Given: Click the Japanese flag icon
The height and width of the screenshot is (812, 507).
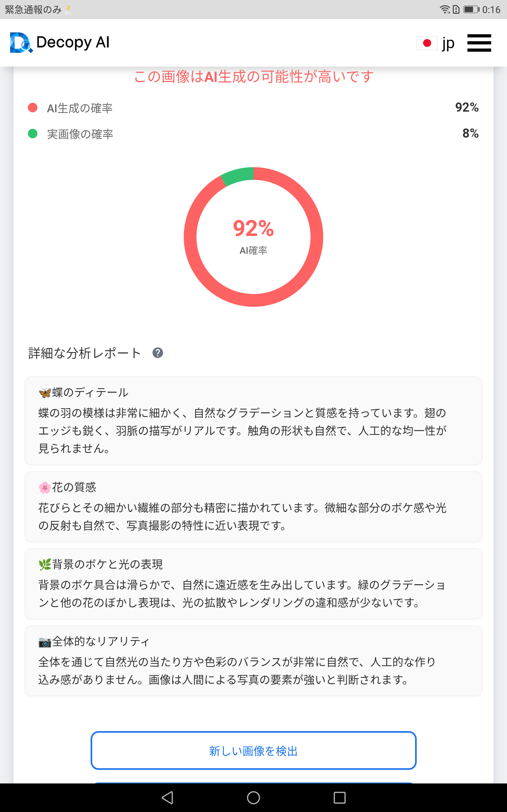Looking at the screenshot, I should (x=427, y=43).
